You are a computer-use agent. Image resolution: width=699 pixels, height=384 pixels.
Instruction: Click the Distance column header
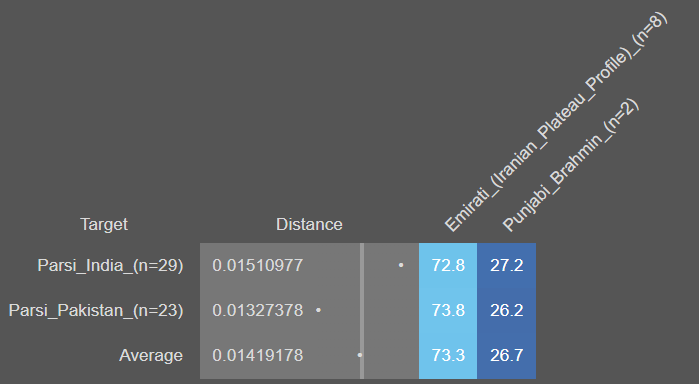[309, 224]
